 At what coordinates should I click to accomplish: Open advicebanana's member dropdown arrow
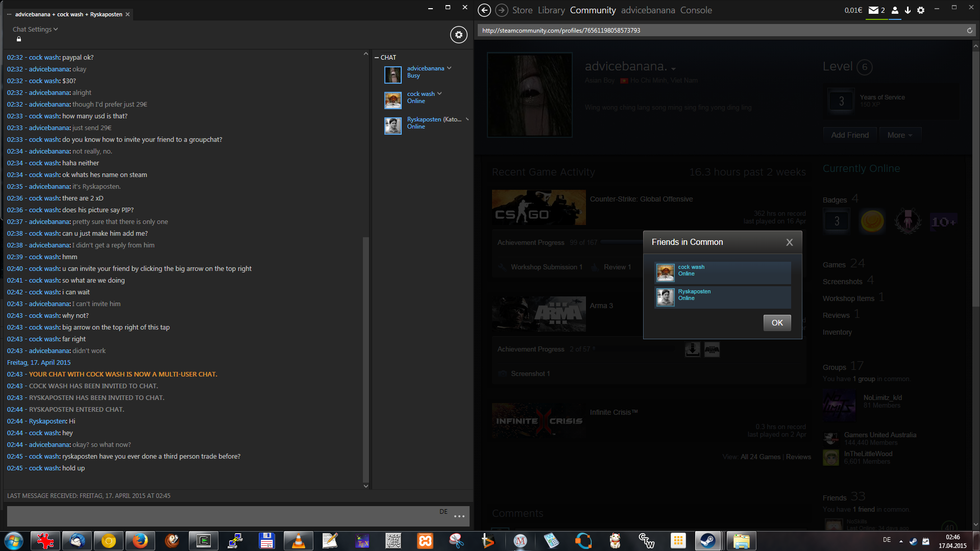449,68
